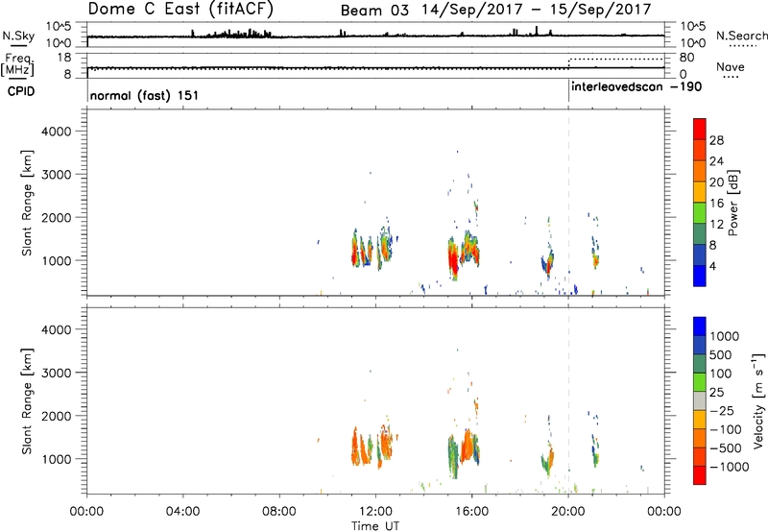Click the '4000' tick in the power panel
768x532 pixels.
point(56,132)
